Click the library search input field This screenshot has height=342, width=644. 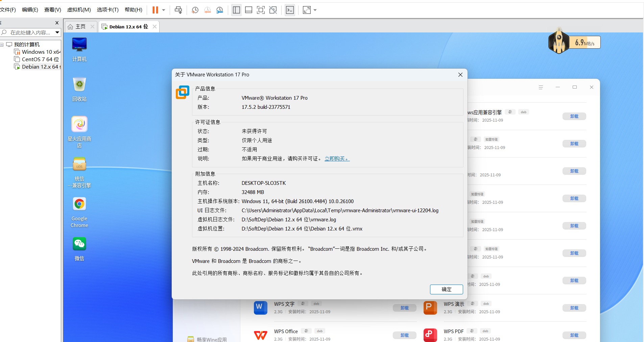pyautogui.click(x=30, y=32)
